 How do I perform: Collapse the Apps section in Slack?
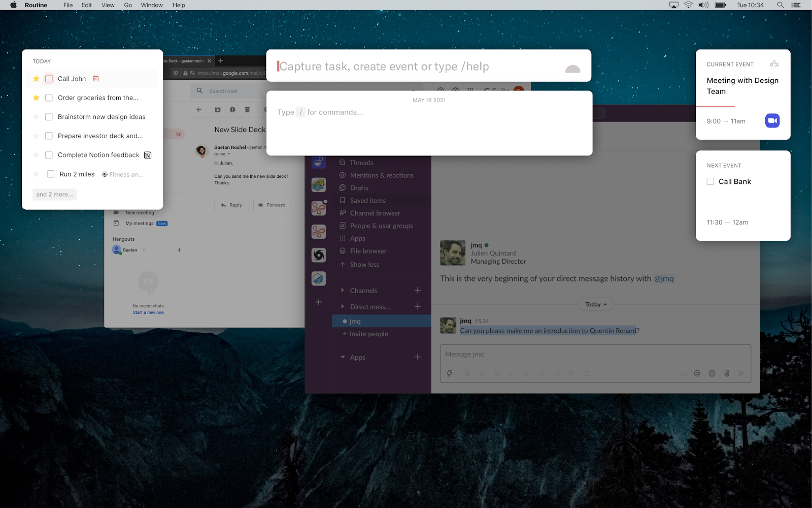(343, 357)
